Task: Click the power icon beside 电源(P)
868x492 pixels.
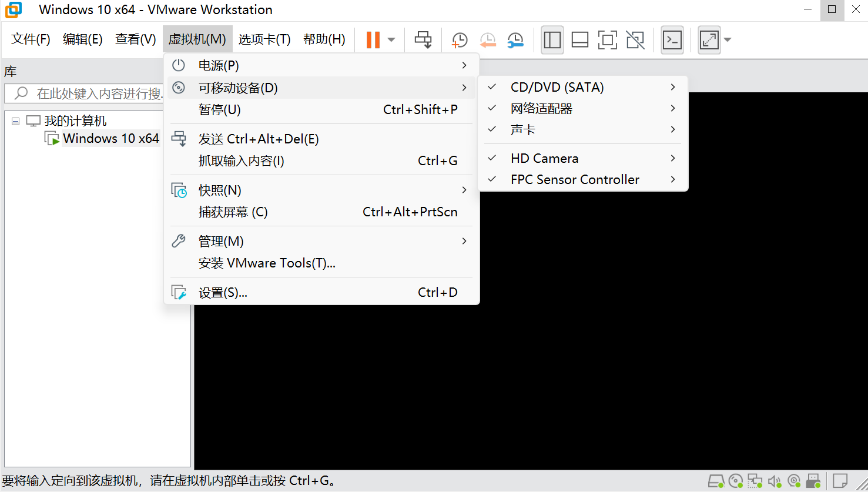Action: pos(179,65)
